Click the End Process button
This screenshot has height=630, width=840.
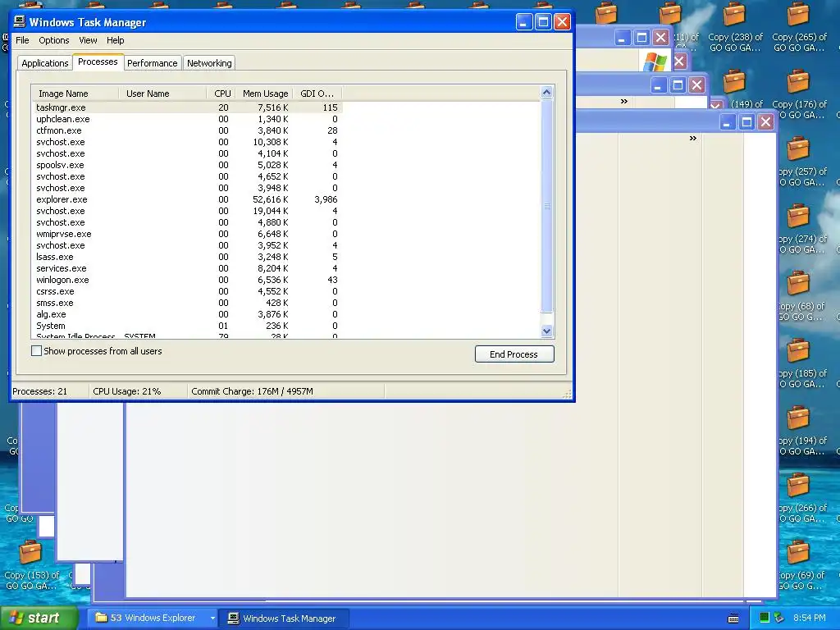point(514,354)
